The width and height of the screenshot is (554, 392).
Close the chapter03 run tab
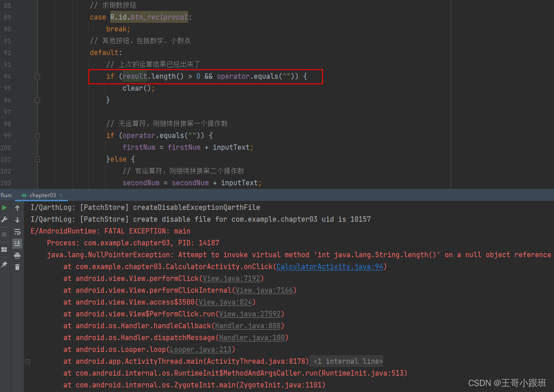click(x=61, y=194)
